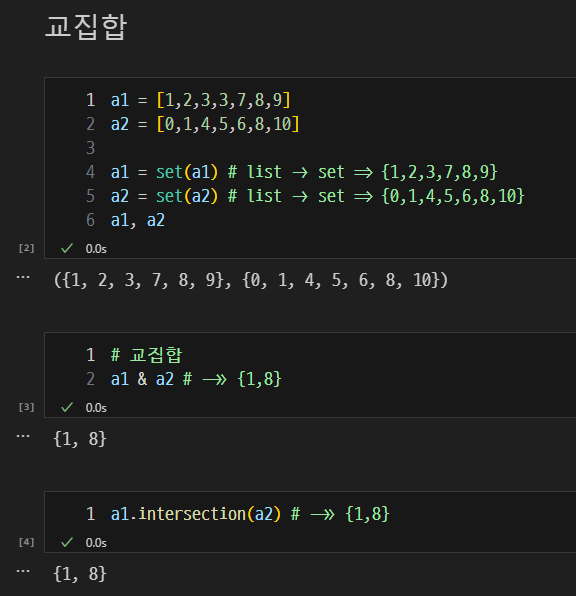
Task: Click the 0.0s execution time of cell 3
Action: click(96, 408)
